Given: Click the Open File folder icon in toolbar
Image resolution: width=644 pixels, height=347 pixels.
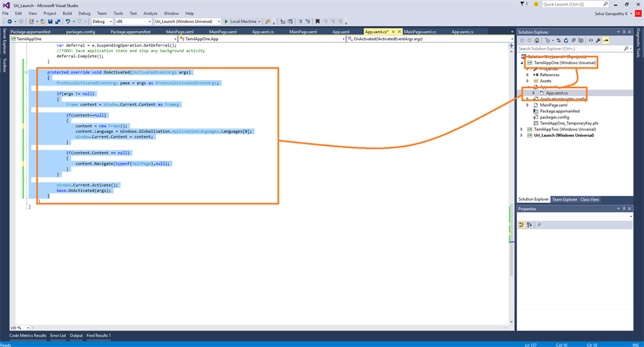Looking at the screenshot, I should click(x=43, y=21).
